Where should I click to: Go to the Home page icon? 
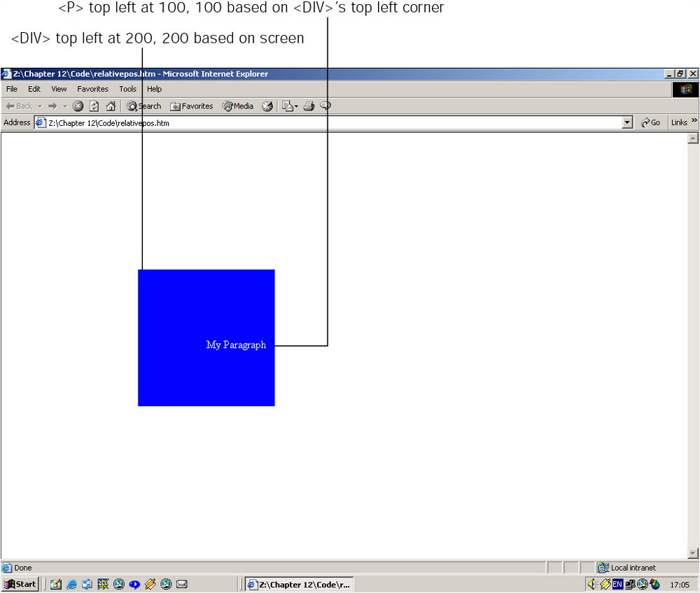(111, 106)
